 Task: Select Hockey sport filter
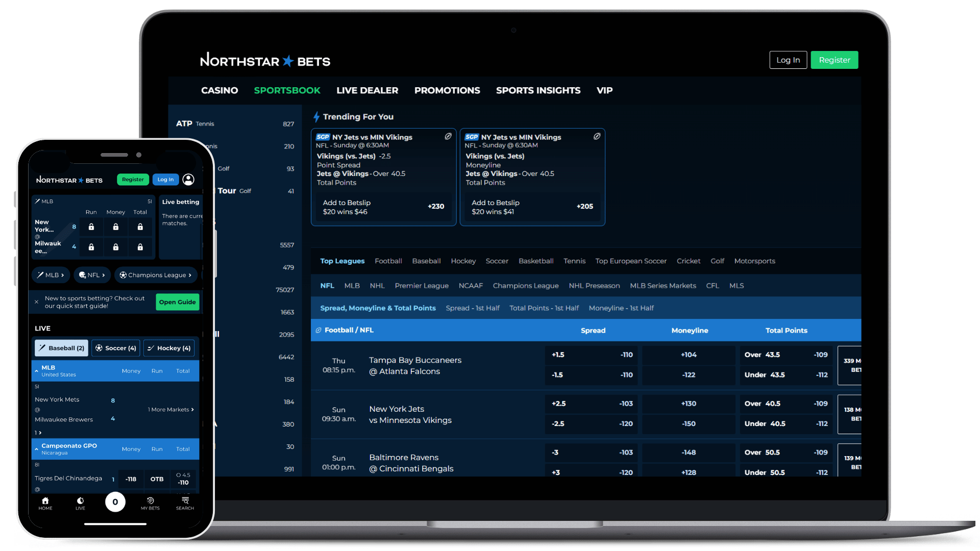463,261
